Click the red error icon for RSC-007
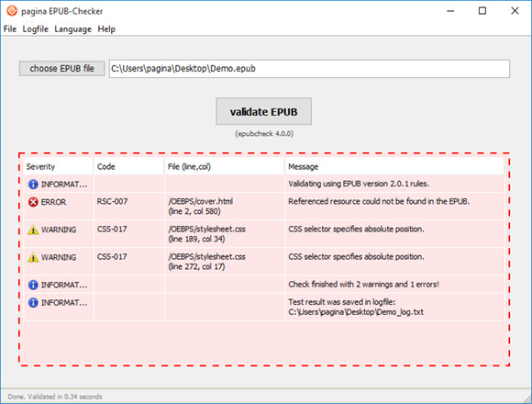This screenshot has width=532, height=404. coord(33,202)
